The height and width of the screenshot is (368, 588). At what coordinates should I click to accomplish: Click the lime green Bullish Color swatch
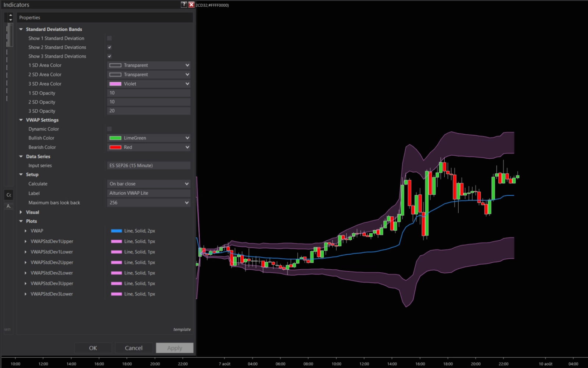pyautogui.click(x=115, y=138)
